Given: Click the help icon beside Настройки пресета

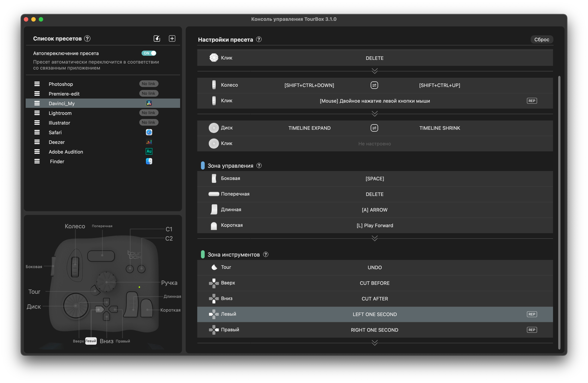Looking at the screenshot, I should pos(259,39).
